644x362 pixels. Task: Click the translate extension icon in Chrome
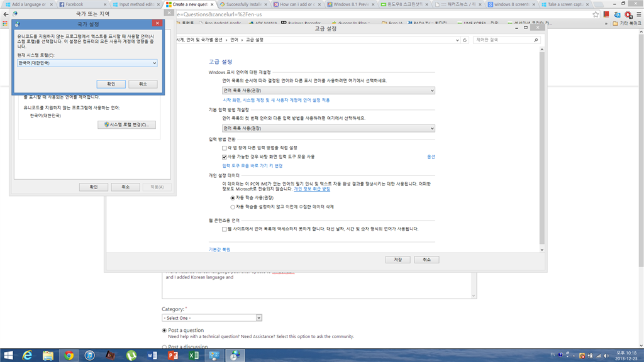coord(617,14)
